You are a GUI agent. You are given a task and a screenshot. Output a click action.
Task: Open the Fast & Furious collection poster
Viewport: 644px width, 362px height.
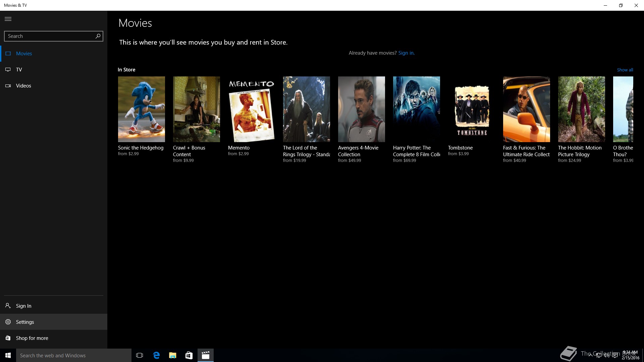click(527, 109)
